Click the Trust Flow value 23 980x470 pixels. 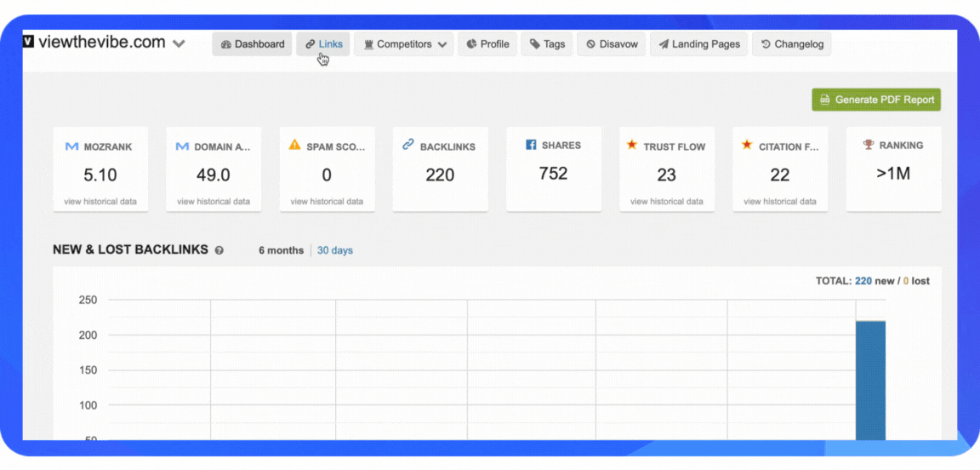(x=666, y=175)
